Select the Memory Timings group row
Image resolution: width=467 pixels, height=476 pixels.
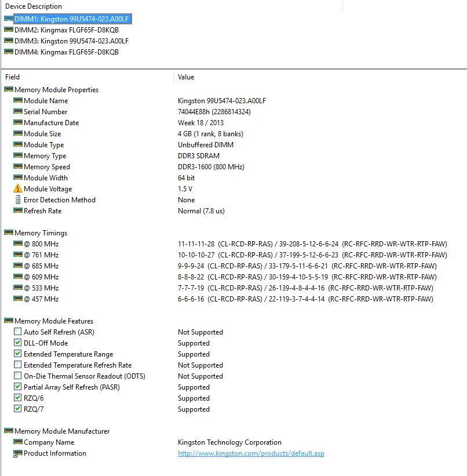tap(41, 233)
